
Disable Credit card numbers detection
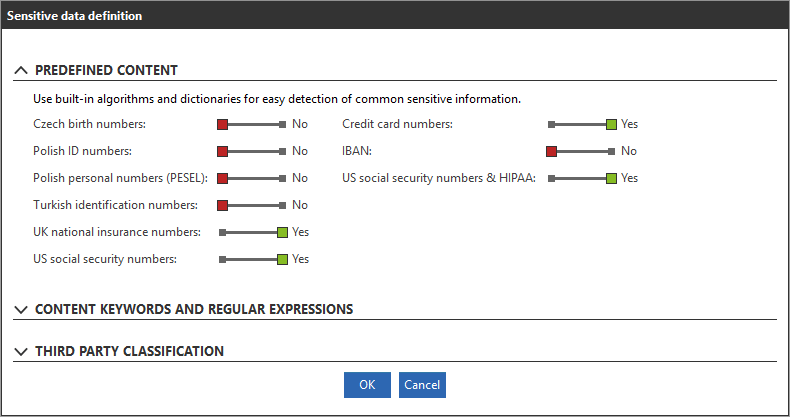[x=582, y=124]
